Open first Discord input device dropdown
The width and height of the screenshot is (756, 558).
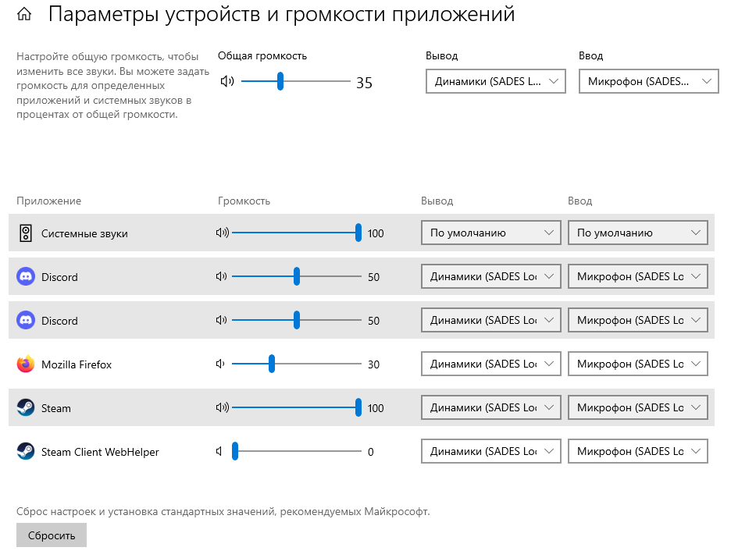click(x=638, y=276)
